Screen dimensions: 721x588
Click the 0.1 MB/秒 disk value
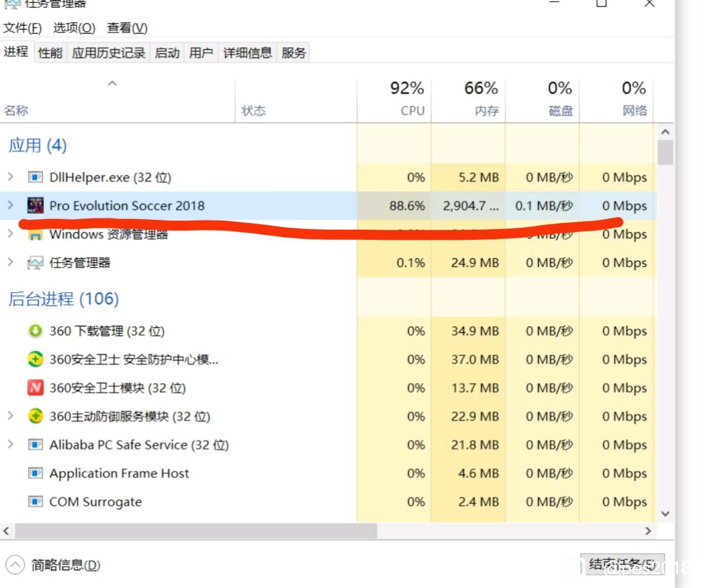pos(544,206)
